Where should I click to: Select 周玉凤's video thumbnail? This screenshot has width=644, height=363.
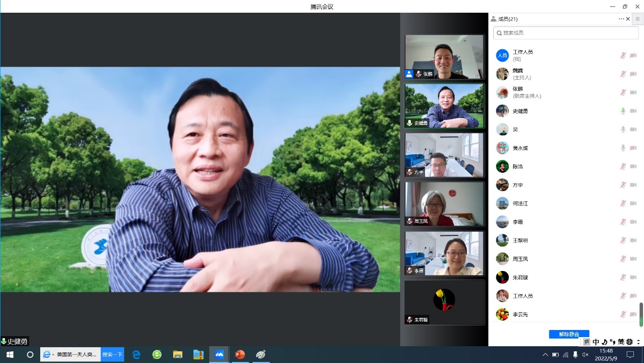(444, 204)
